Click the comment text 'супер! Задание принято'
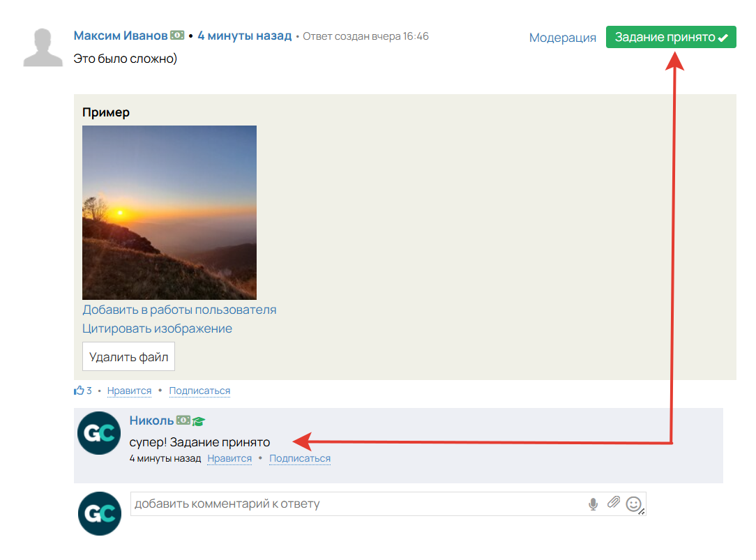The width and height of the screenshot is (756, 560). point(199,442)
